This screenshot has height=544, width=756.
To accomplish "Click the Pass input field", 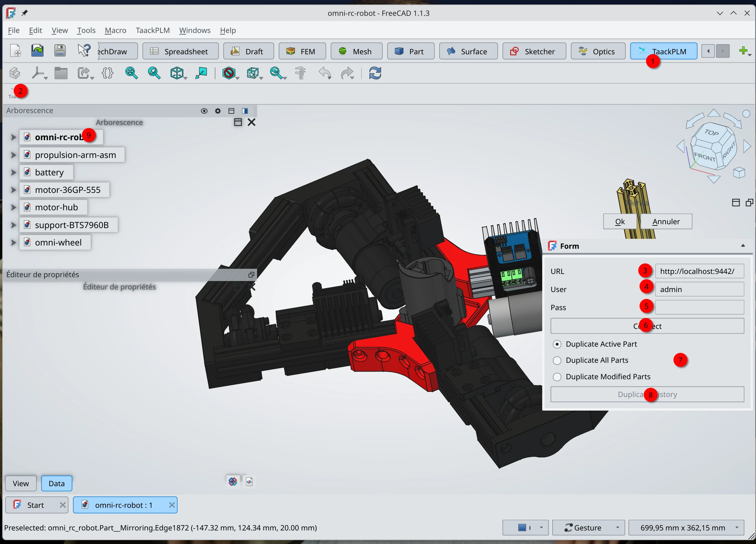I will click(699, 307).
